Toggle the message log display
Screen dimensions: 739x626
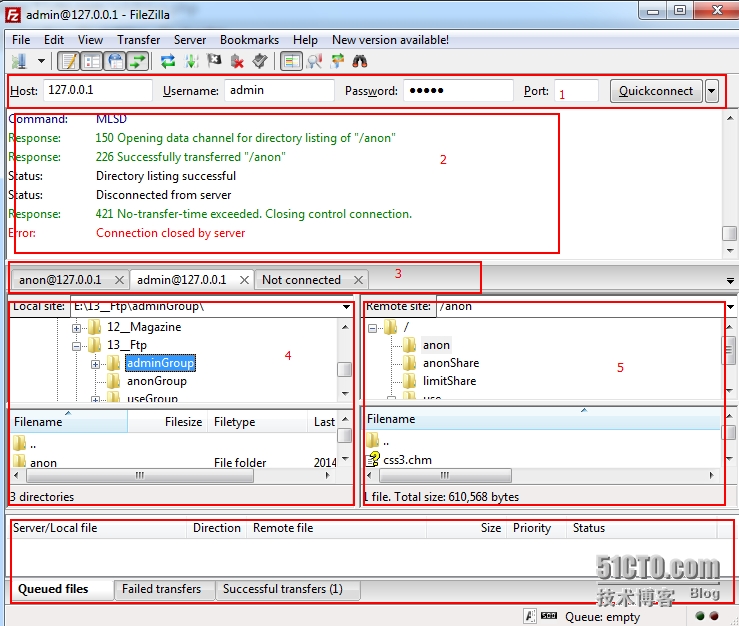pos(69,61)
